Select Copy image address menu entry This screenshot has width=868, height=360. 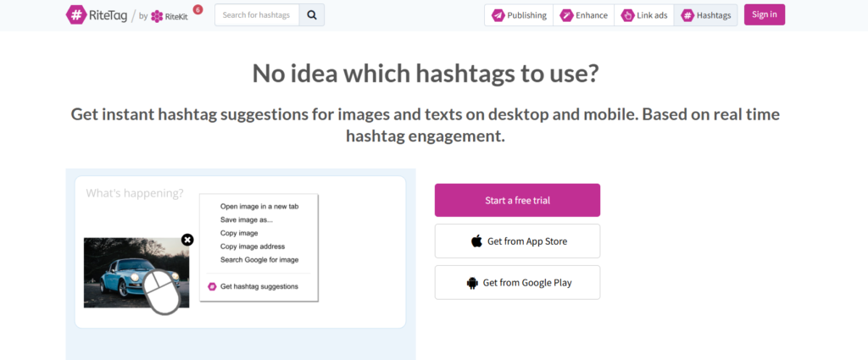point(253,246)
